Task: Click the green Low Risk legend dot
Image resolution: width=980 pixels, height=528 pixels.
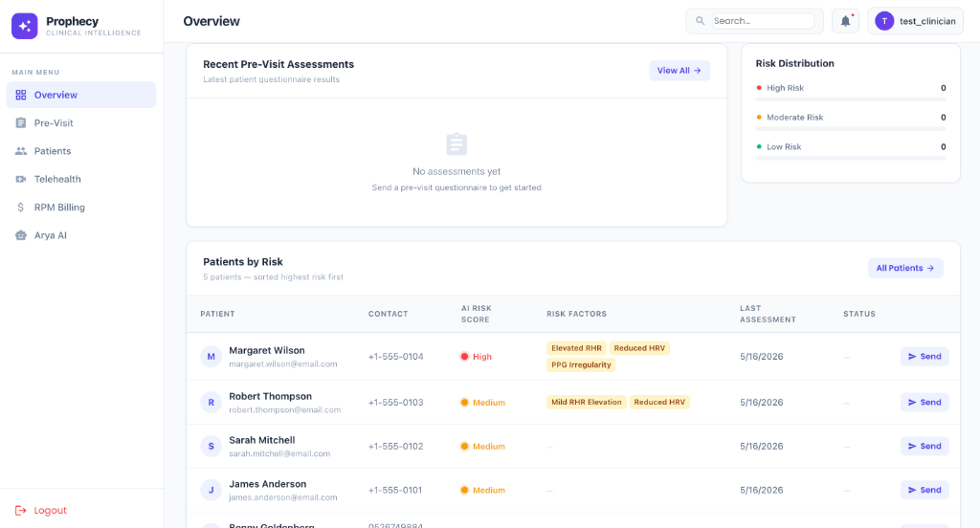Action: pyautogui.click(x=759, y=147)
